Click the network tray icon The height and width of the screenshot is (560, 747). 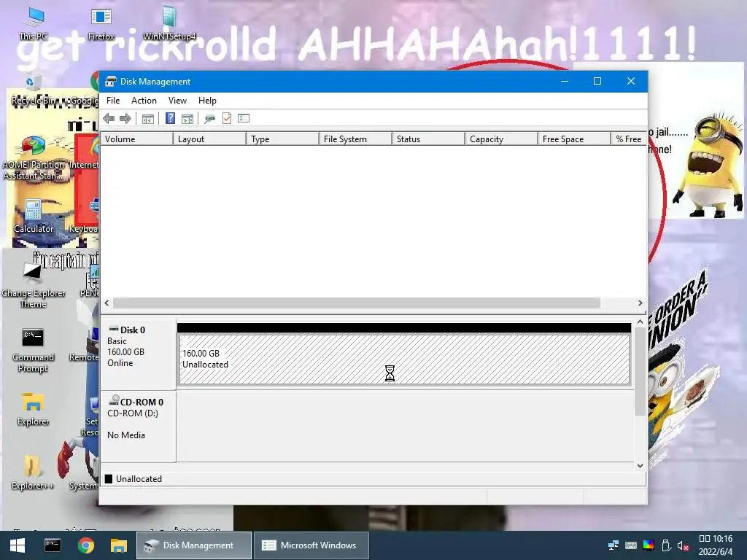pos(614,545)
